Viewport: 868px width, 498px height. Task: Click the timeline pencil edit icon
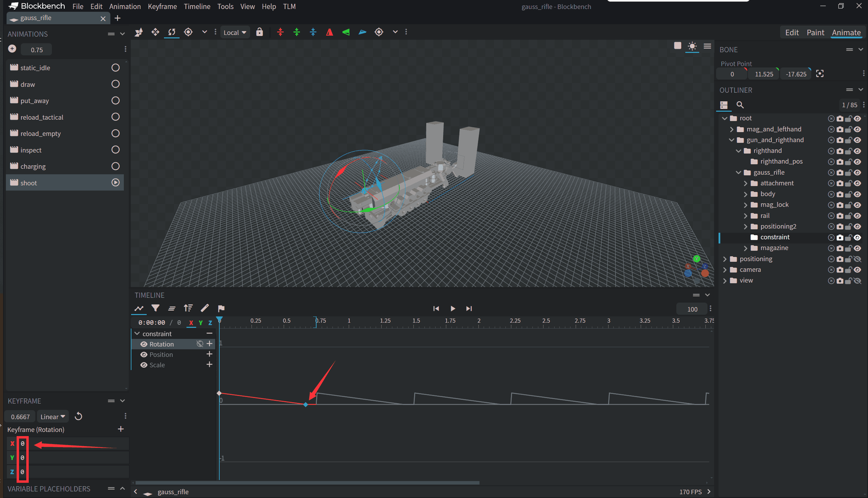pyautogui.click(x=205, y=308)
